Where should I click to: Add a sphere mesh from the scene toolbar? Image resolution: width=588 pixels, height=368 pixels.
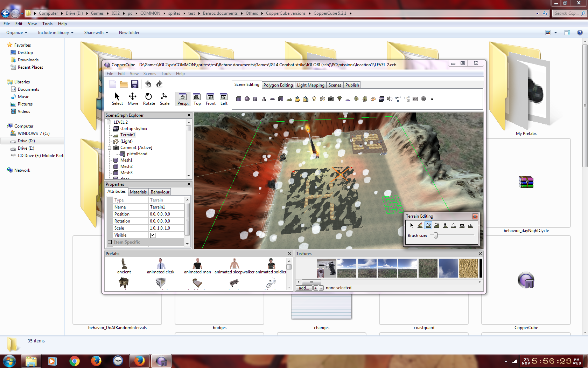(247, 99)
